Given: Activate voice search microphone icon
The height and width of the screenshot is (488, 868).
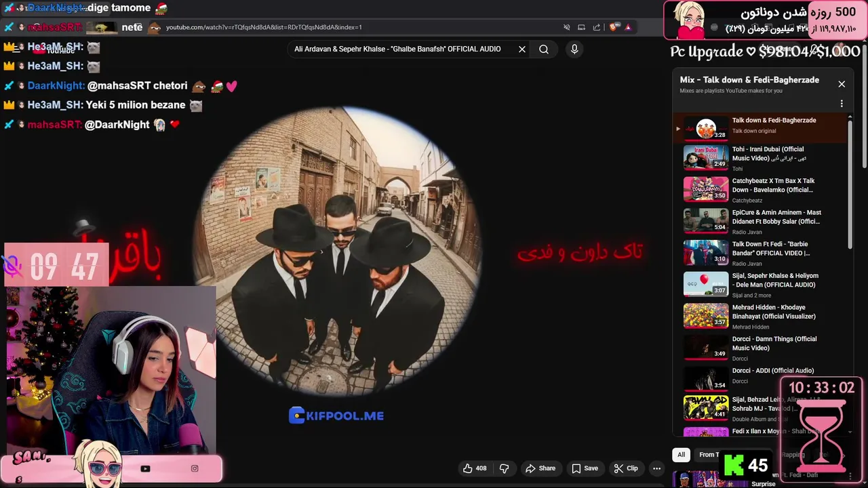Looking at the screenshot, I should pyautogui.click(x=574, y=49).
